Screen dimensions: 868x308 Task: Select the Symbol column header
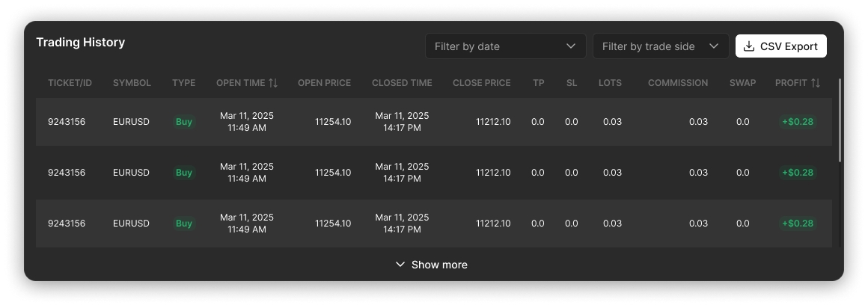tap(132, 83)
